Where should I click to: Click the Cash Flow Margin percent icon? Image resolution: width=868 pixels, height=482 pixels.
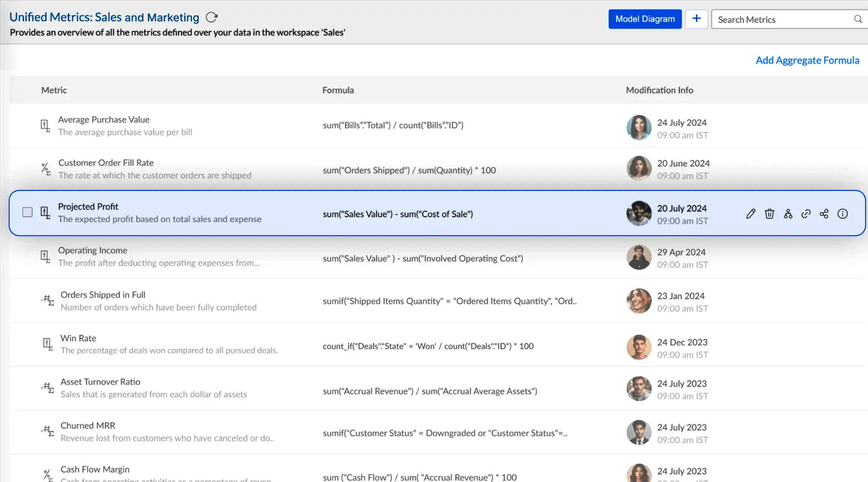coord(47,475)
